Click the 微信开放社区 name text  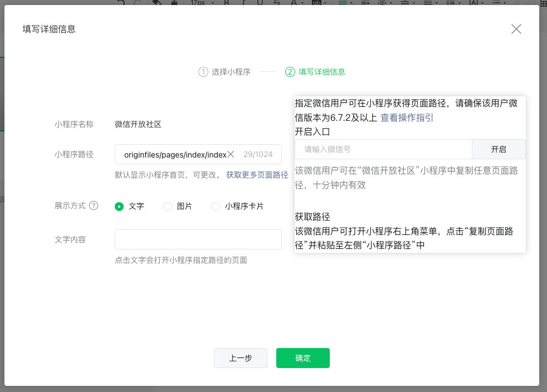coord(138,124)
